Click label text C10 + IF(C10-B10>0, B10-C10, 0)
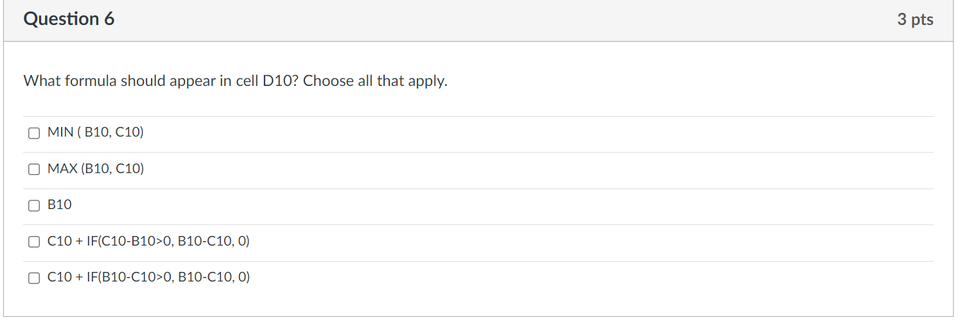980x320 pixels. pyautogui.click(x=148, y=241)
